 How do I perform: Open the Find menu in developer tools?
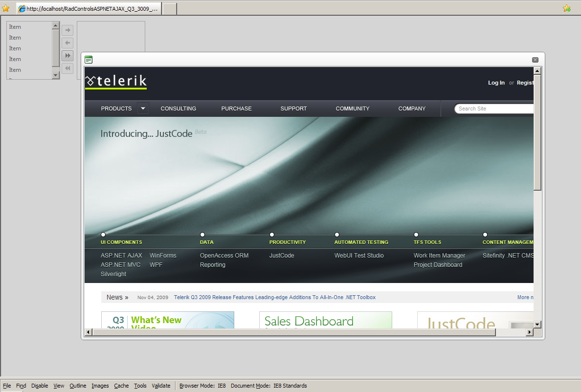[21, 386]
